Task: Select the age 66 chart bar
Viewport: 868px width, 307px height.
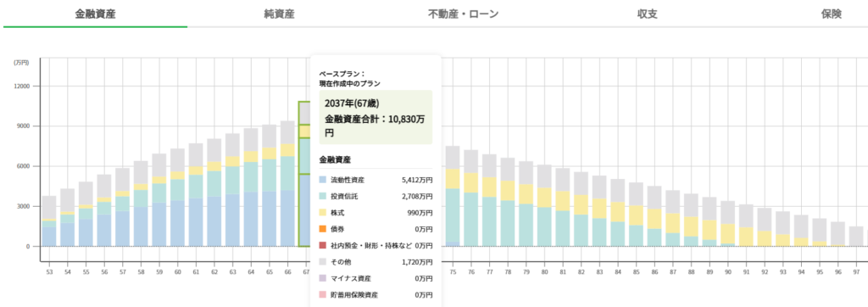Action: [287, 183]
